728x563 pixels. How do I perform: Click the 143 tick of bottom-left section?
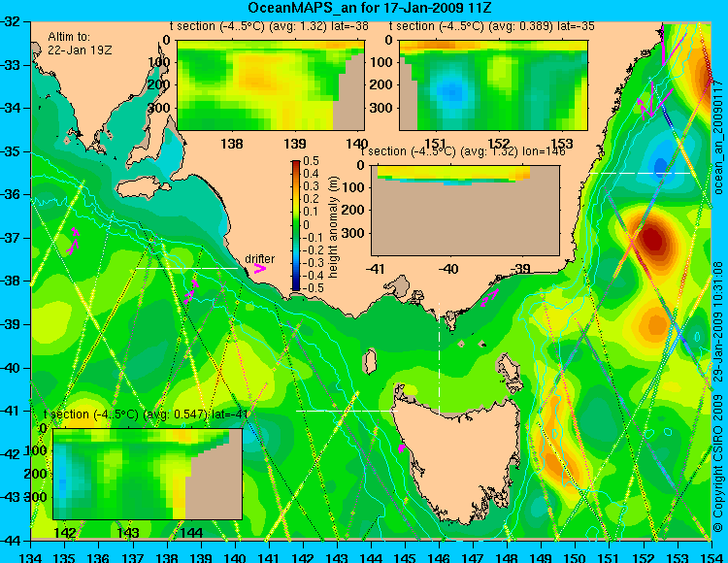[x=128, y=532]
